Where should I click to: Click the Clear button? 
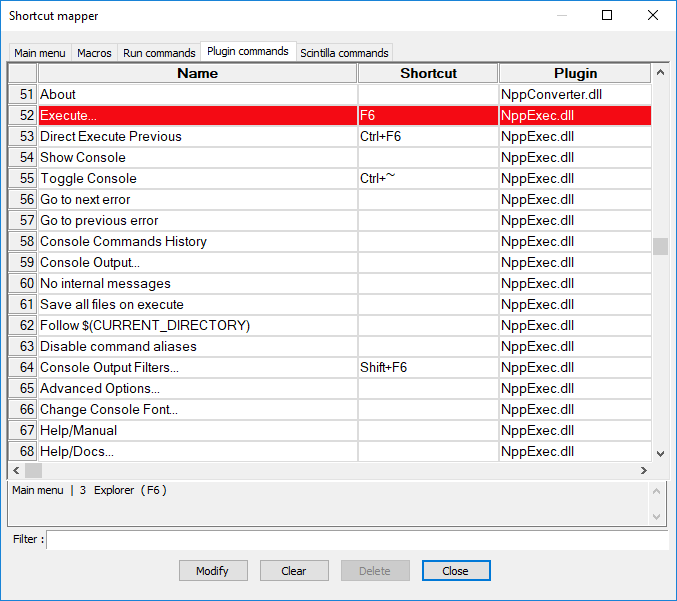coord(294,570)
